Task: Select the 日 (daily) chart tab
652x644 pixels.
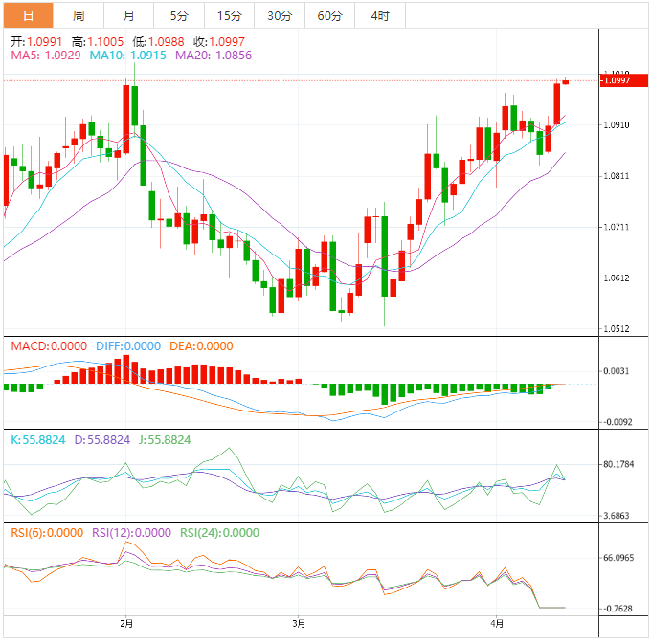Action: [x=28, y=15]
